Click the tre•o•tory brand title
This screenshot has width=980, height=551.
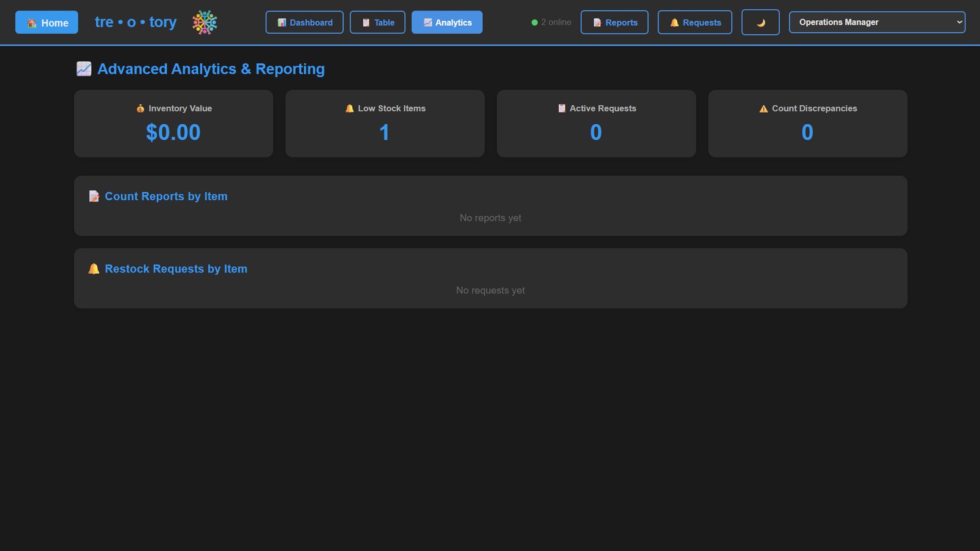pyautogui.click(x=135, y=22)
